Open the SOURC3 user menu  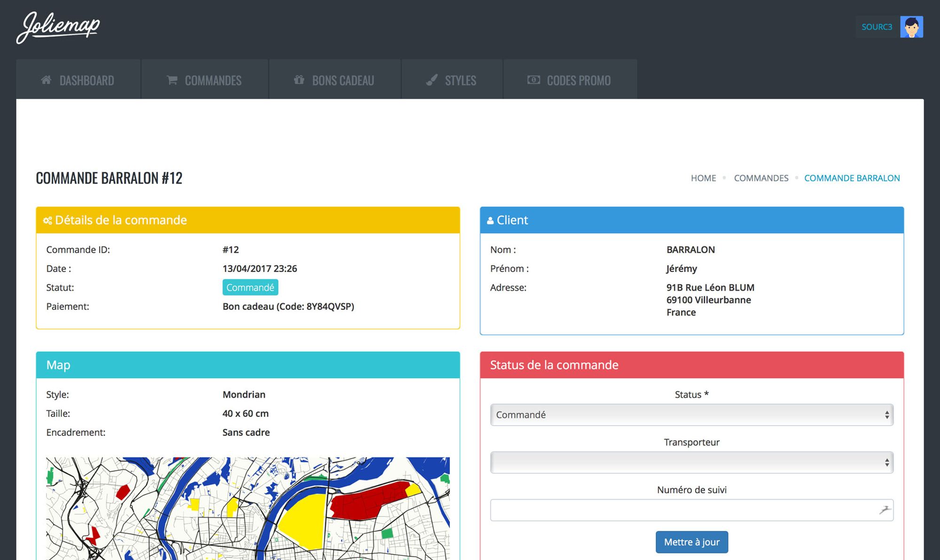point(877,27)
